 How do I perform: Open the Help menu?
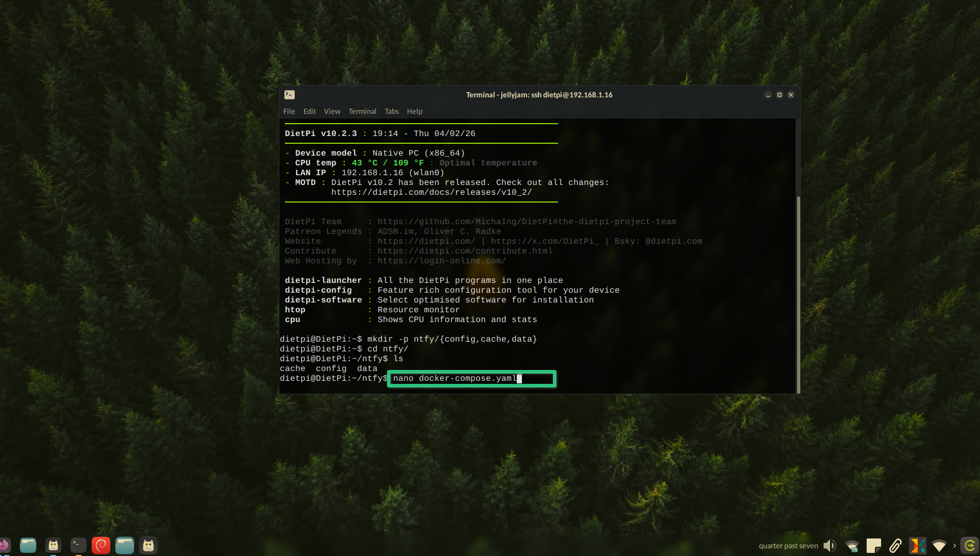[414, 111]
